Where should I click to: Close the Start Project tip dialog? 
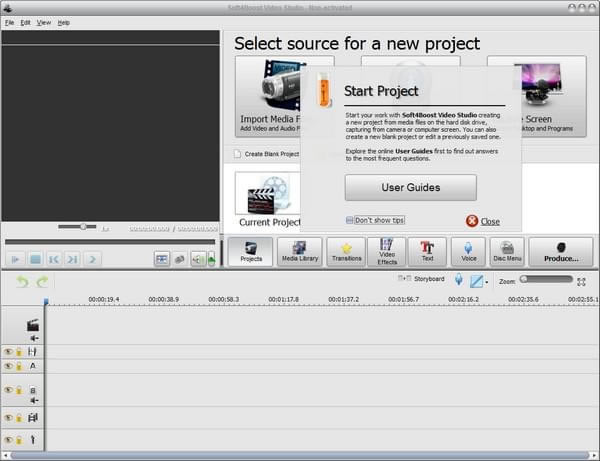(x=484, y=221)
